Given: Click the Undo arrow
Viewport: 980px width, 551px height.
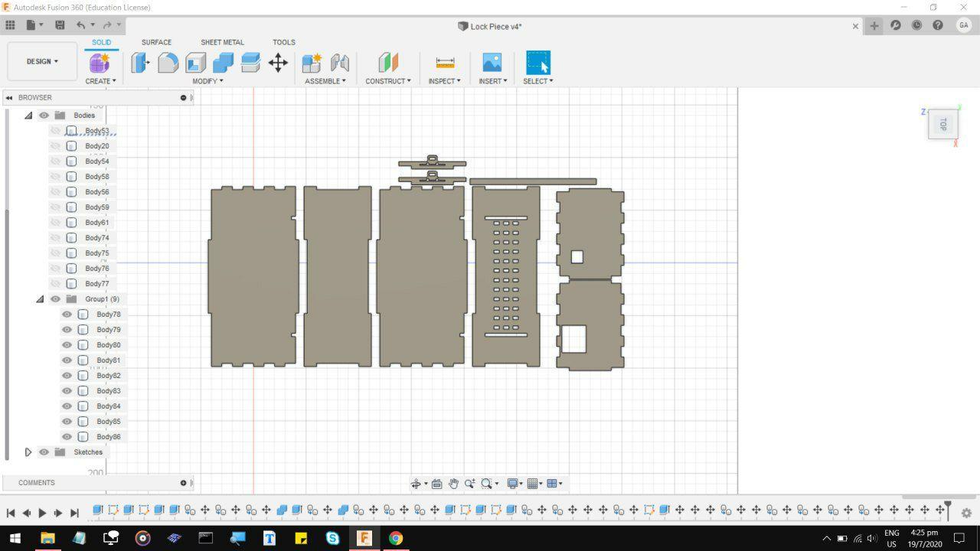Looking at the screenshot, I should [80, 25].
